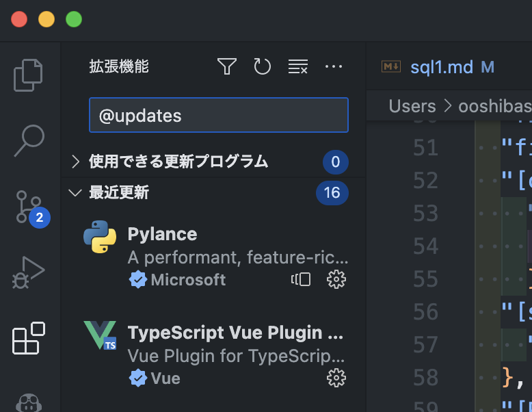Switch to the sql1.md editor tab
The image size is (532, 412).
coord(441,67)
